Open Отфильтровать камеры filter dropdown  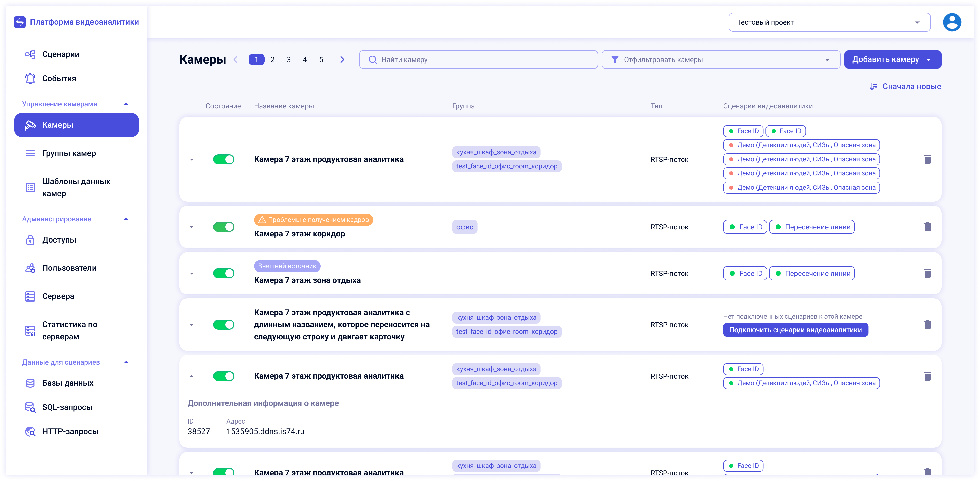(721, 60)
